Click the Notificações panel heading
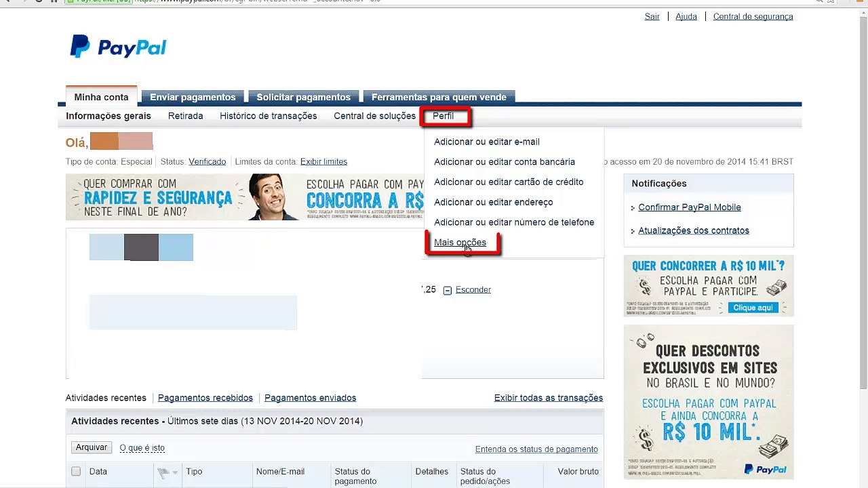The height and width of the screenshot is (488, 868). (659, 184)
